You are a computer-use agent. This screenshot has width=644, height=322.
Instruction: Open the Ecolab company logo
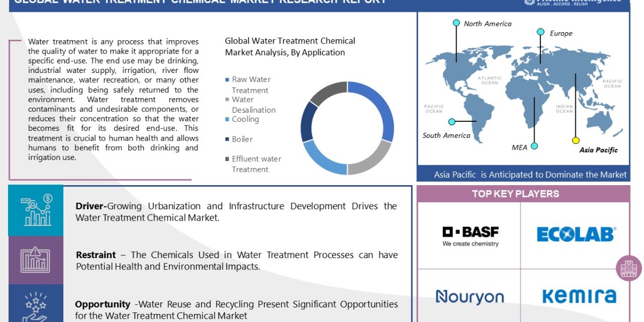click(x=576, y=234)
